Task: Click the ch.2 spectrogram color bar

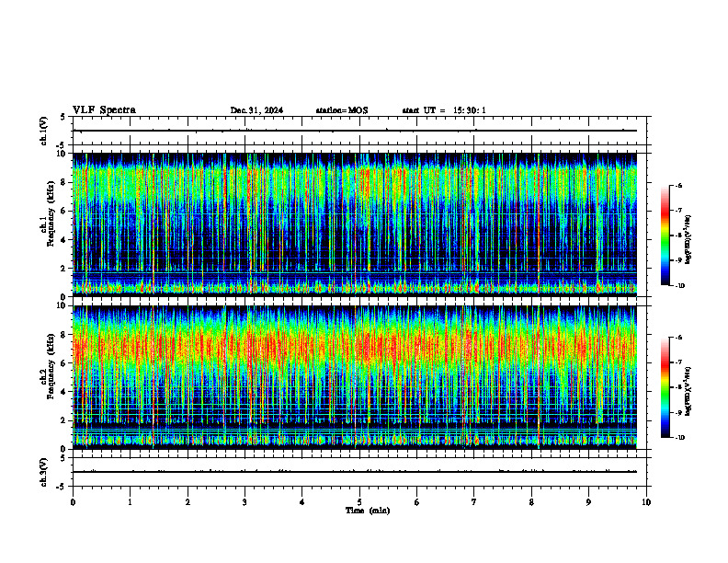Action: [665, 387]
